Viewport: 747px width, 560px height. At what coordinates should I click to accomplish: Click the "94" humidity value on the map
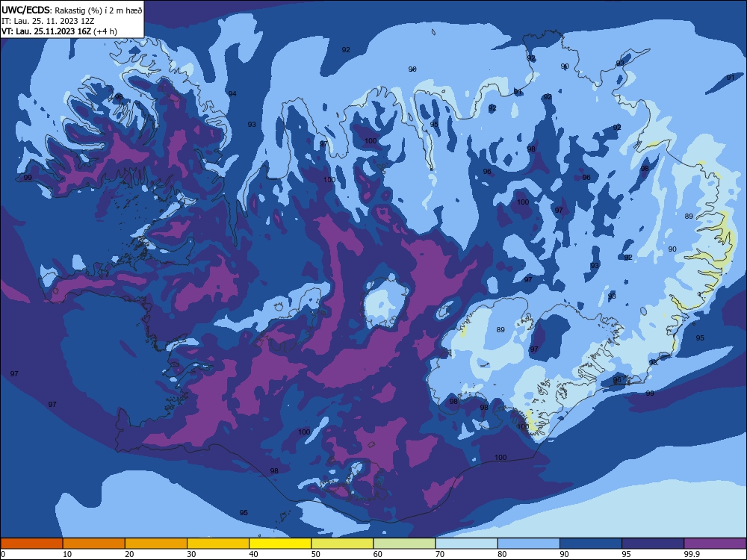[x=232, y=94]
